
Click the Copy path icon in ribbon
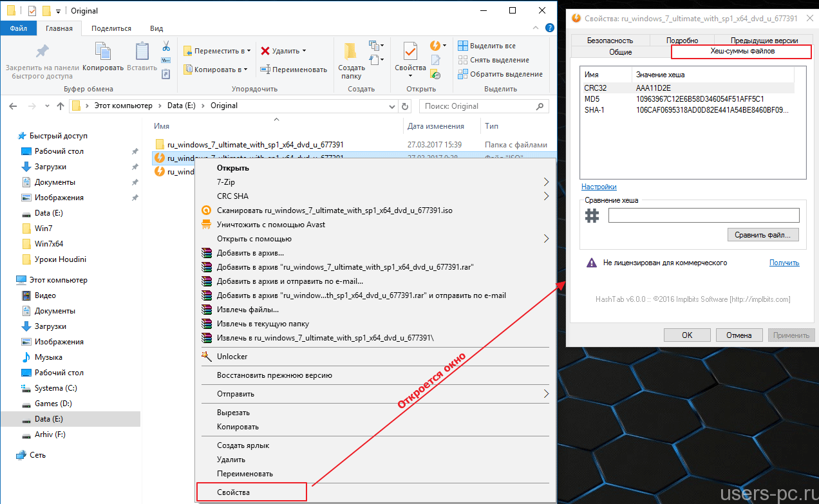165,61
